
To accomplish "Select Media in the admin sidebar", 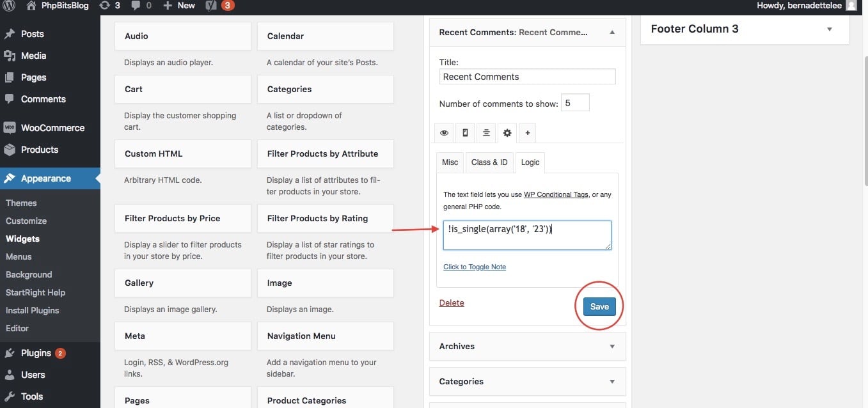I will click(33, 56).
